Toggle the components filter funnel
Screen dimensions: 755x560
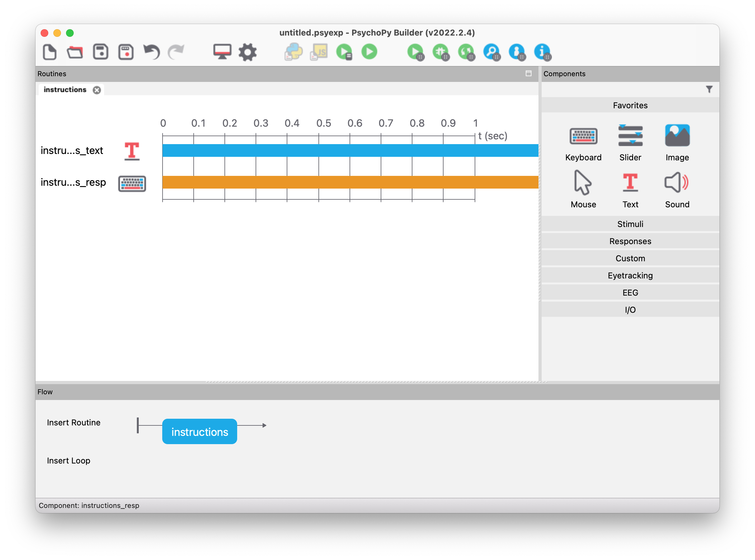click(709, 90)
